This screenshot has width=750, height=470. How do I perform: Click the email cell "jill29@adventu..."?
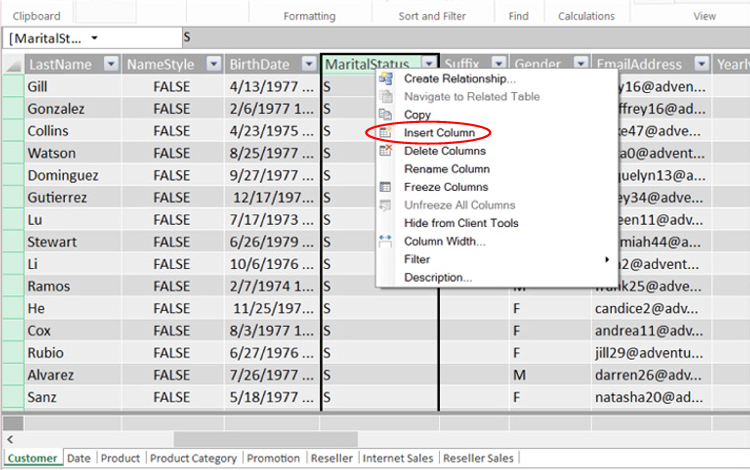651,353
